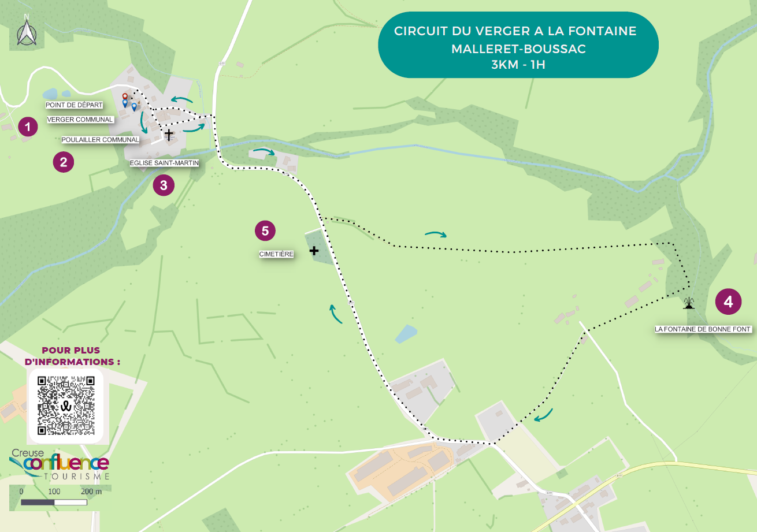Click the Eglise Saint-Martin label
The width and height of the screenshot is (757, 532).
pyautogui.click(x=165, y=163)
